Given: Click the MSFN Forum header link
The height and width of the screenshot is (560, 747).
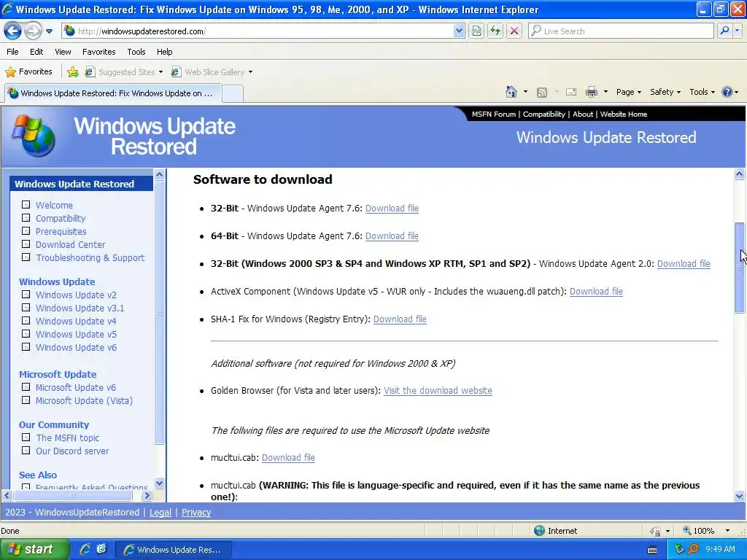Looking at the screenshot, I should point(494,114).
